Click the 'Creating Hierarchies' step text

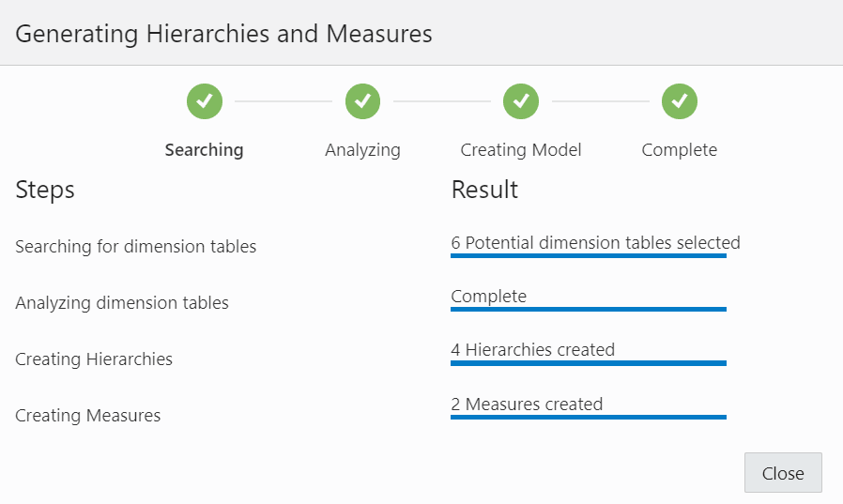tap(94, 359)
